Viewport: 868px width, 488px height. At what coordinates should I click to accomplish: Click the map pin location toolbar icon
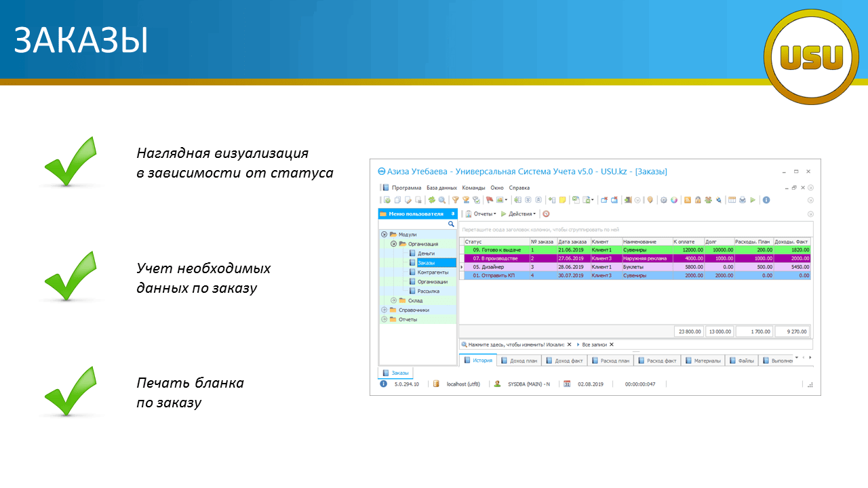[650, 200]
